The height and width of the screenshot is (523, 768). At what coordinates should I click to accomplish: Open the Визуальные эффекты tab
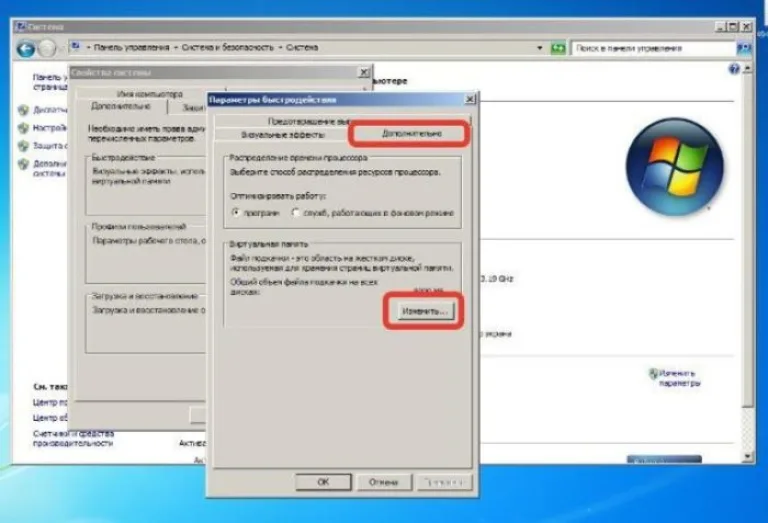[283, 135]
